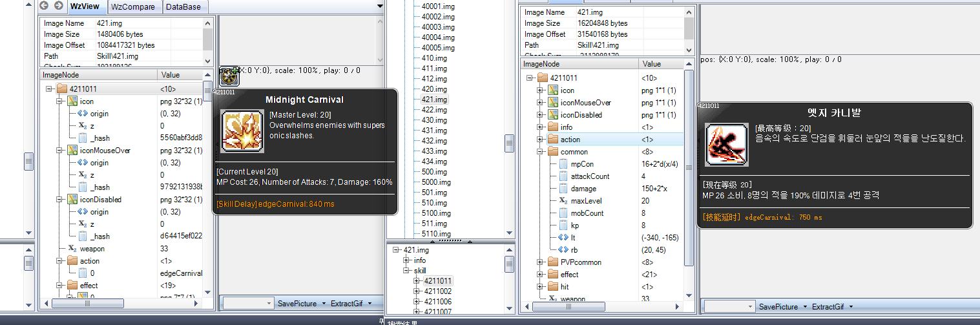Viewport: 980px width, 325px height.
Task: Open the DataBase tab
Action: [x=184, y=7]
